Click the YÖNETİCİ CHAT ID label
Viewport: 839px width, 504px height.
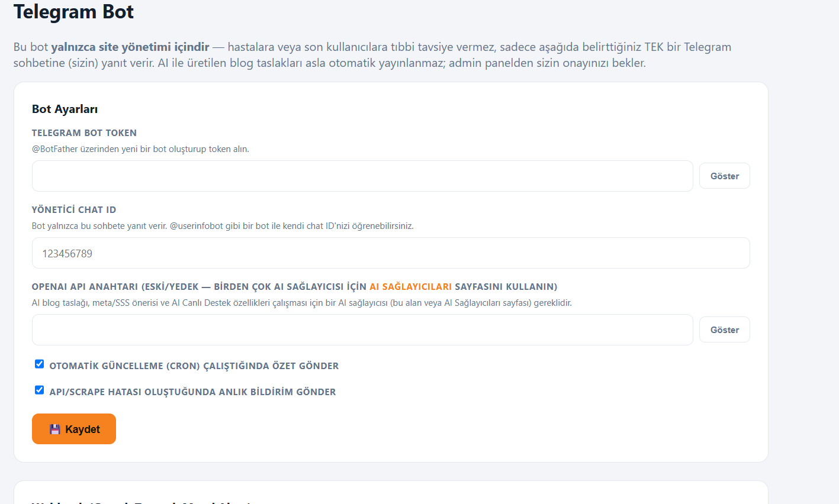point(74,210)
